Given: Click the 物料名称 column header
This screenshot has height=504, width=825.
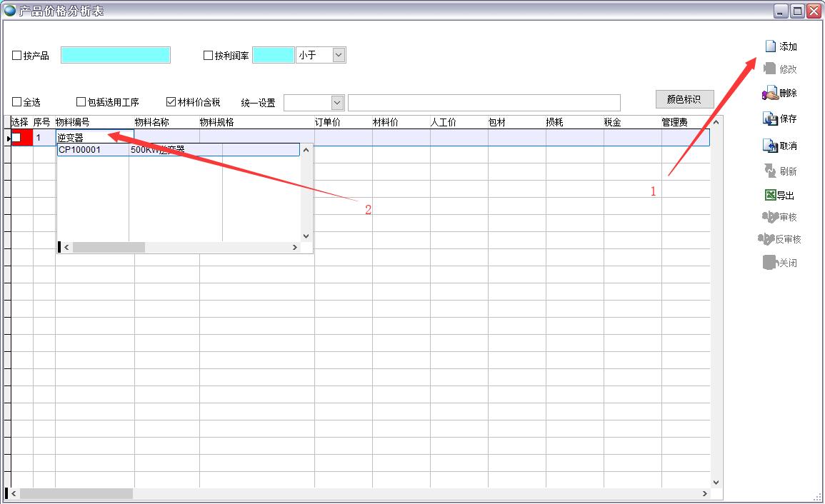Looking at the screenshot, I should [x=152, y=123].
